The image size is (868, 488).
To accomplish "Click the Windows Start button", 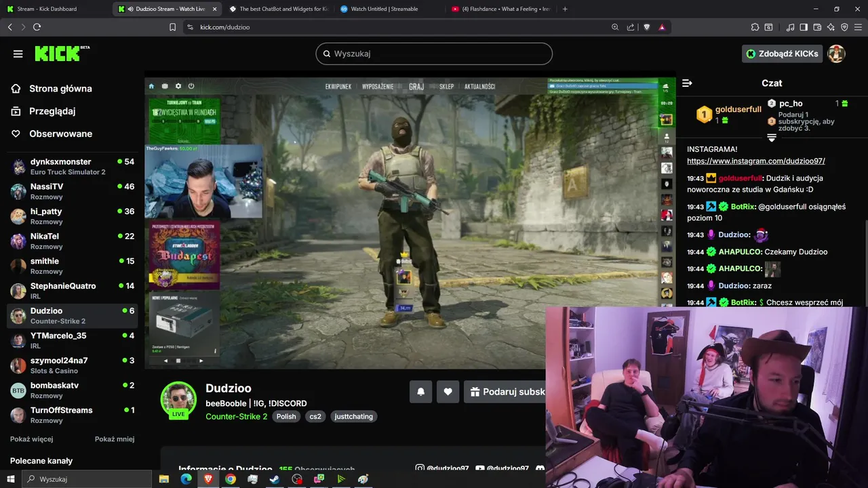I will (x=11, y=479).
